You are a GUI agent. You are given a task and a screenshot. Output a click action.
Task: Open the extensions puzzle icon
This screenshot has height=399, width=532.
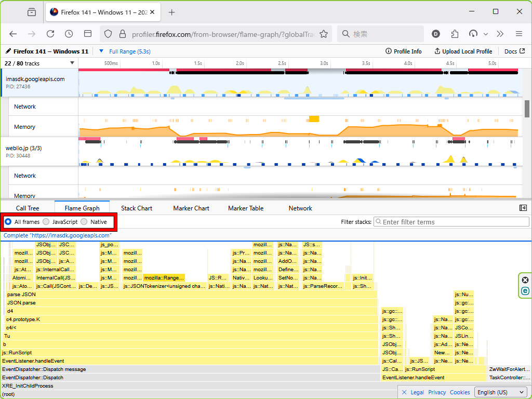tap(455, 34)
